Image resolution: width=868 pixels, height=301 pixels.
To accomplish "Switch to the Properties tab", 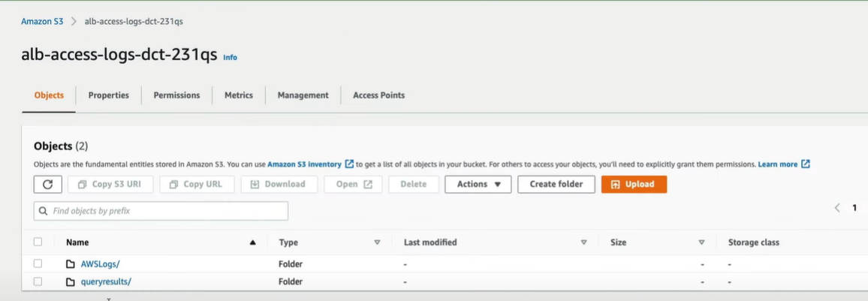I will 108,95.
